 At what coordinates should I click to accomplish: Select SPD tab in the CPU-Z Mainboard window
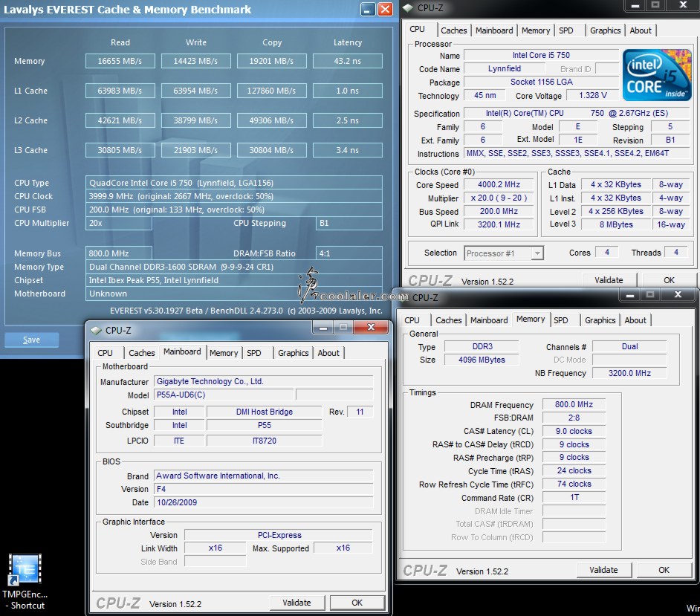[254, 353]
